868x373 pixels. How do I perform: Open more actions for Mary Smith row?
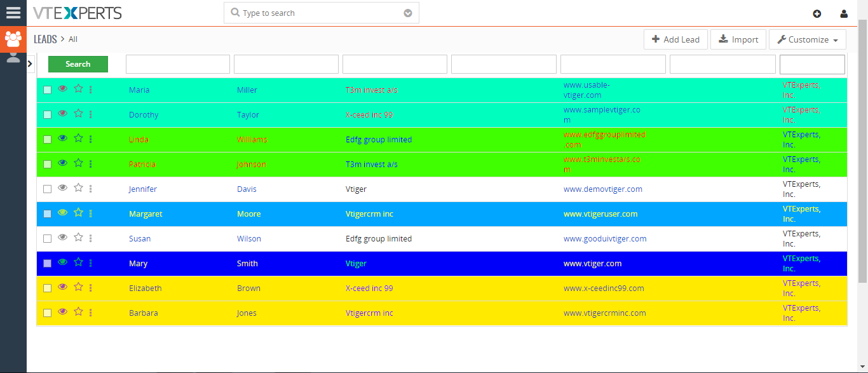(91, 263)
